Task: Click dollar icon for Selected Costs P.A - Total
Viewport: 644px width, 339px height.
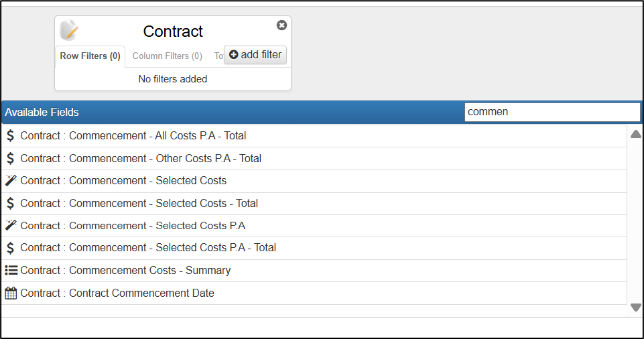Action: tap(11, 248)
